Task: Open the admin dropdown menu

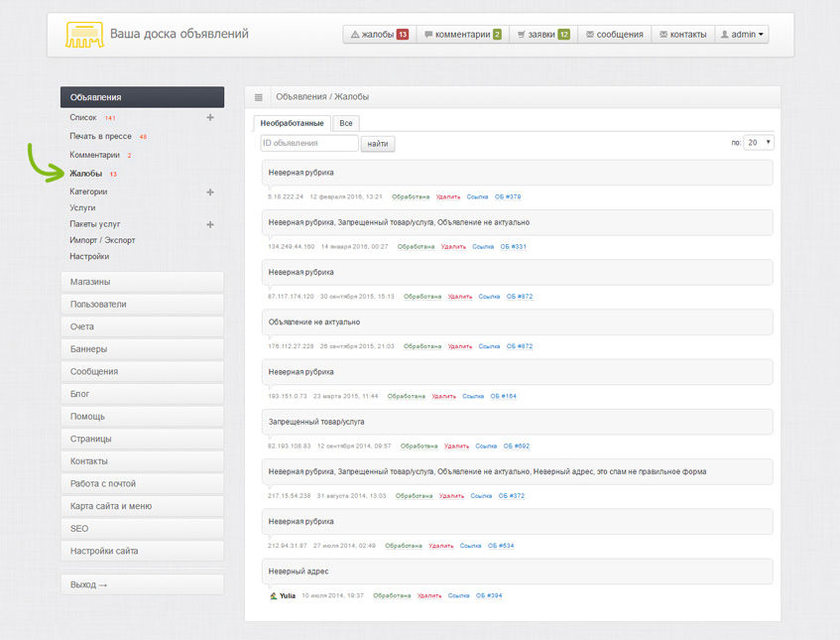Action: click(x=742, y=35)
